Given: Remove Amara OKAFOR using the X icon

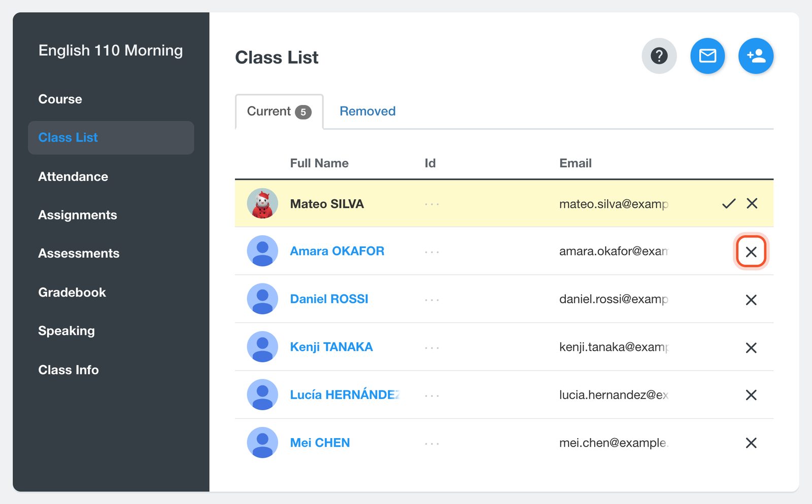Looking at the screenshot, I should [x=751, y=251].
